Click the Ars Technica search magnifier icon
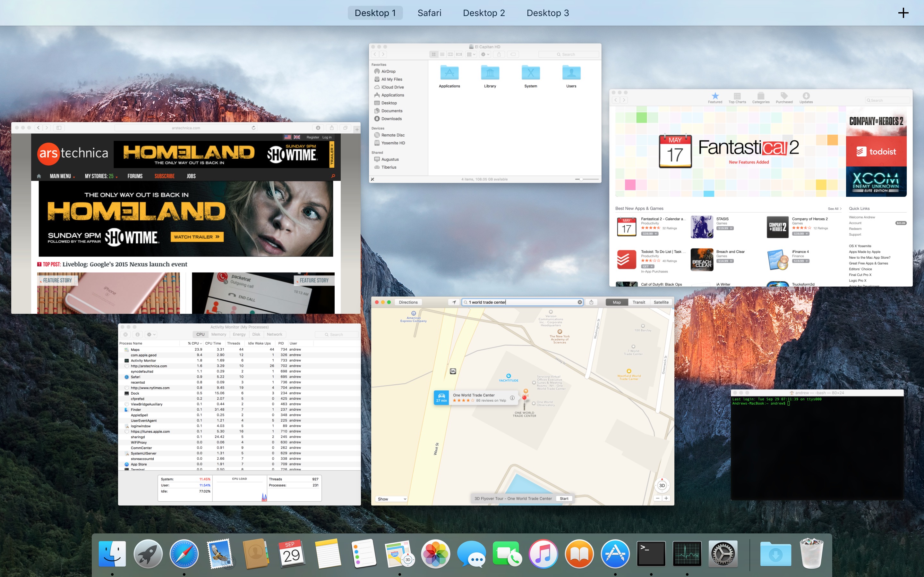The height and width of the screenshot is (577, 924). tap(333, 176)
